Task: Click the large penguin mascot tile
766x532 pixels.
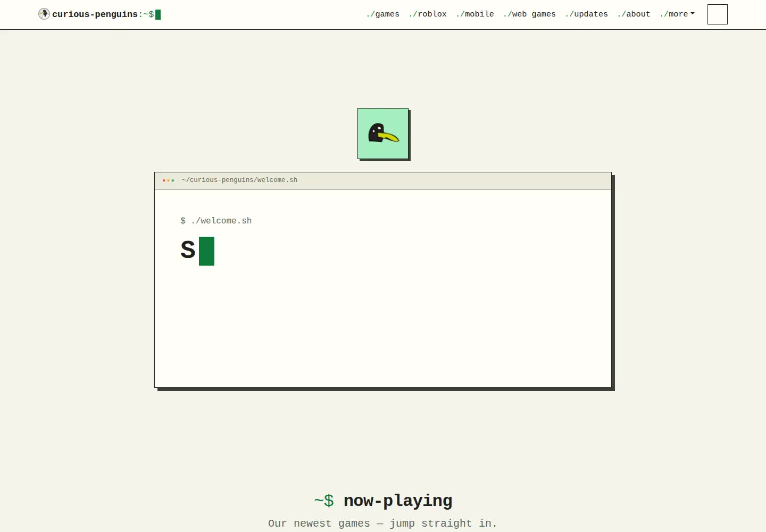Action: click(383, 134)
